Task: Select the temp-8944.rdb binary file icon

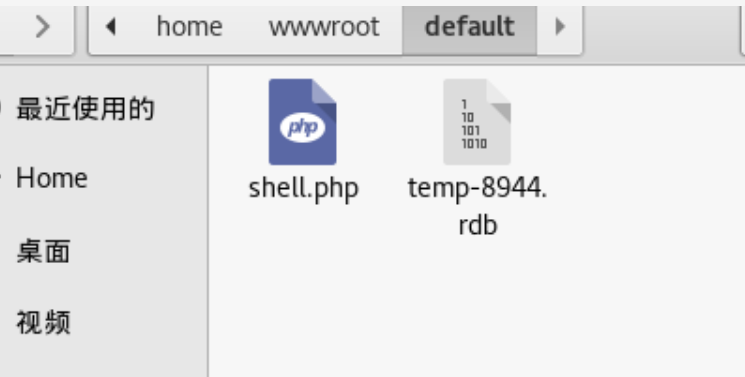Action: pyautogui.click(x=477, y=122)
